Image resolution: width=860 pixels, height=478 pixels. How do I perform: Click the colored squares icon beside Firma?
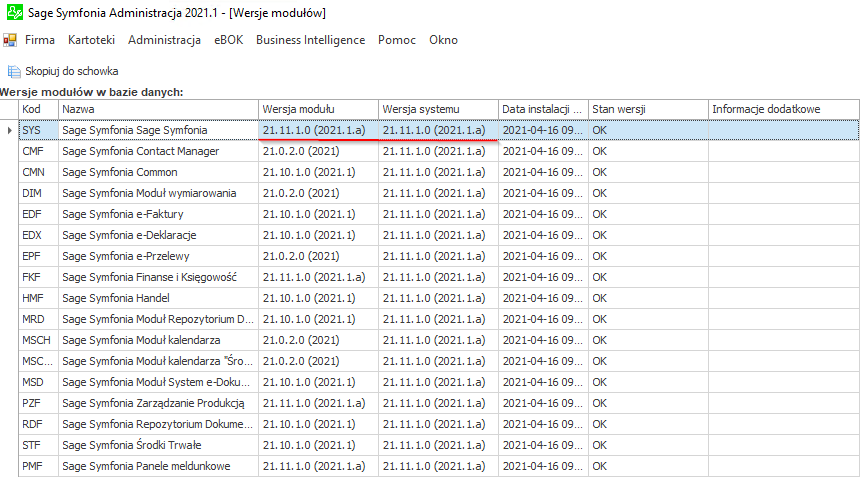tap(10, 40)
